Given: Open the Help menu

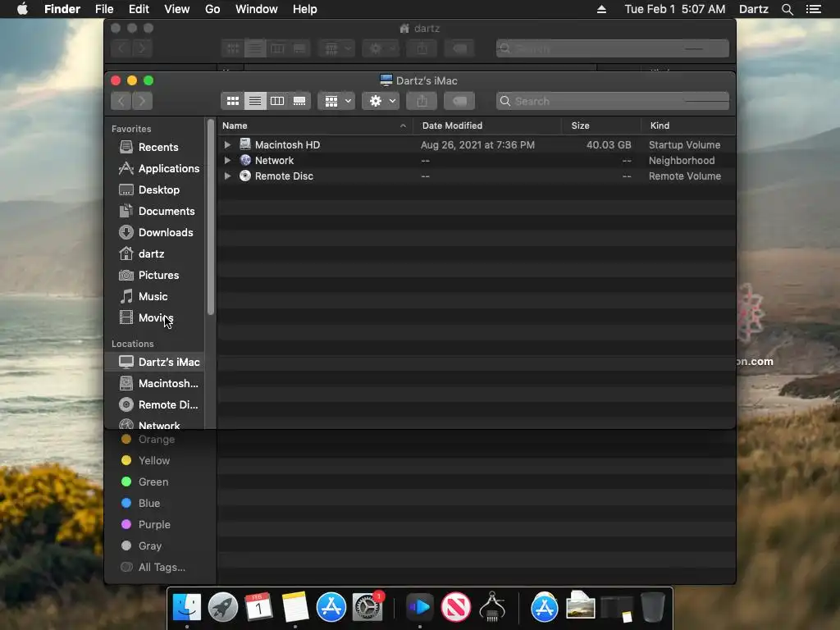Looking at the screenshot, I should point(305,9).
